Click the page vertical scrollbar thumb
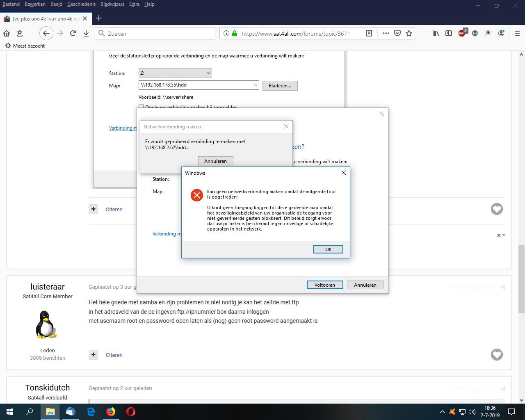Image resolution: width=525 pixels, height=420 pixels. tap(521, 279)
